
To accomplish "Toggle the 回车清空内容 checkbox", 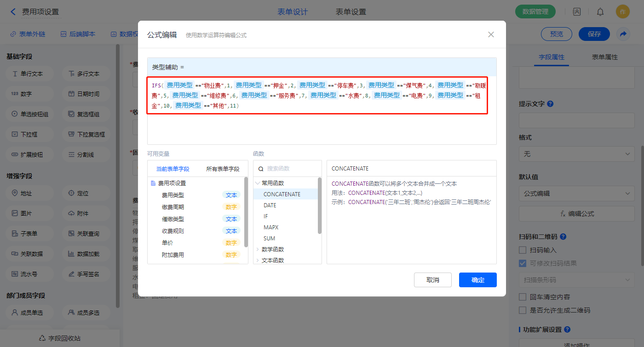I will 523,297.
